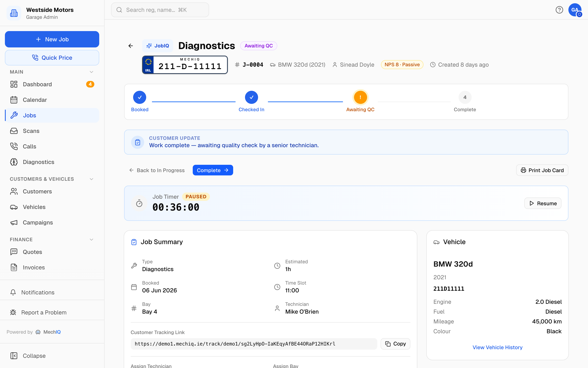This screenshot has width=588, height=368.
Task: Open Diagnostics in the sidebar
Action: click(52, 162)
